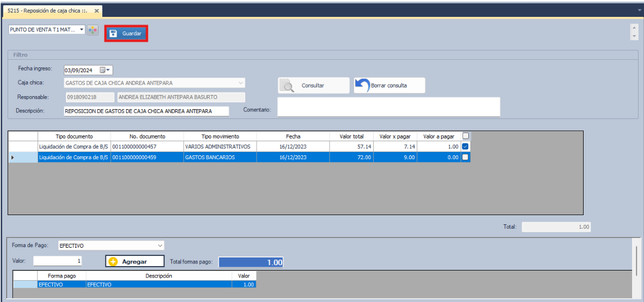
Task: Expand the PUNTO DE VENTA dropdown
Action: [x=82, y=30]
